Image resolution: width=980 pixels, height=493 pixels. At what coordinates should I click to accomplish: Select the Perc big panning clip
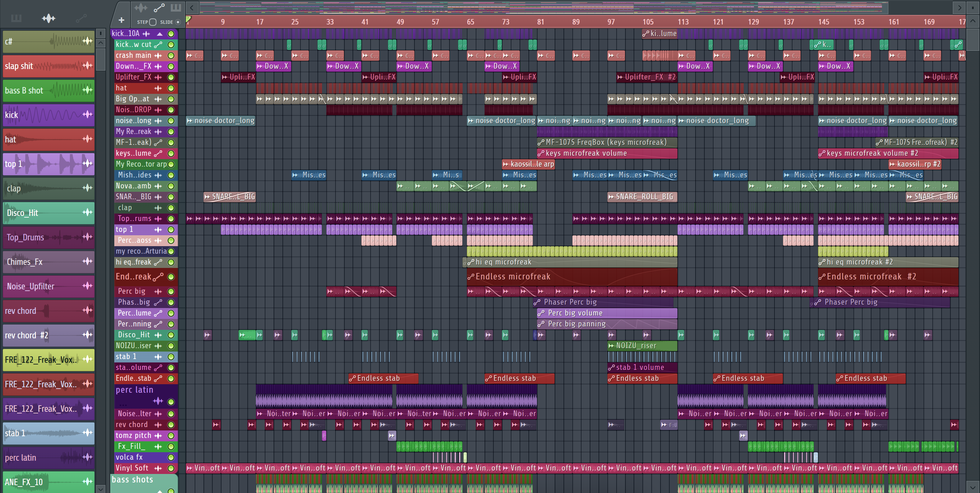[607, 324]
